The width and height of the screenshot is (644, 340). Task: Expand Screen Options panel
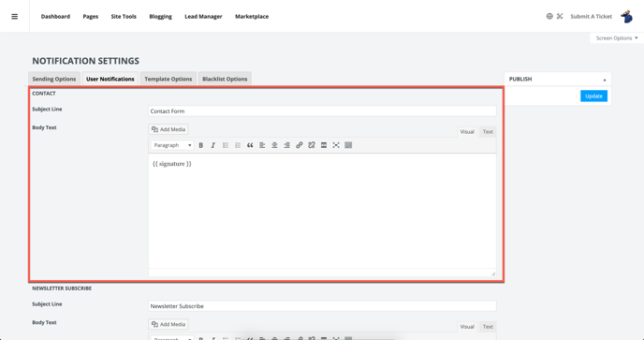[x=617, y=37]
